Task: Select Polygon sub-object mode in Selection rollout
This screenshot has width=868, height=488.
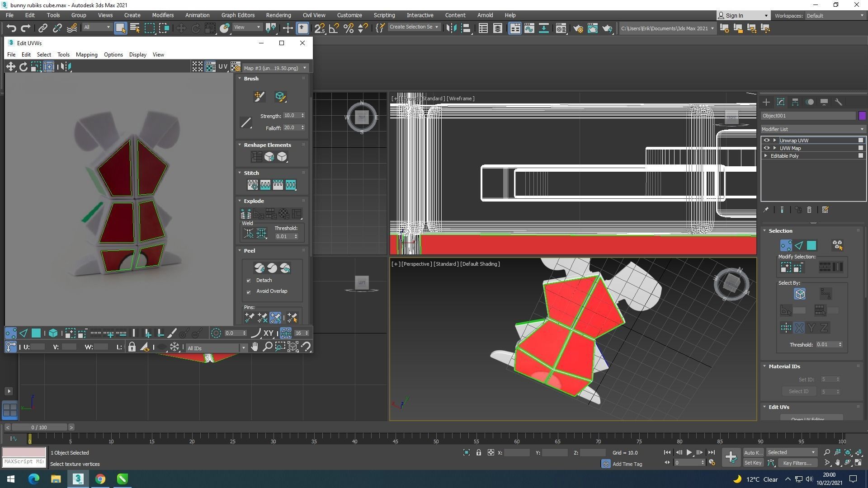Action: pos(811,245)
